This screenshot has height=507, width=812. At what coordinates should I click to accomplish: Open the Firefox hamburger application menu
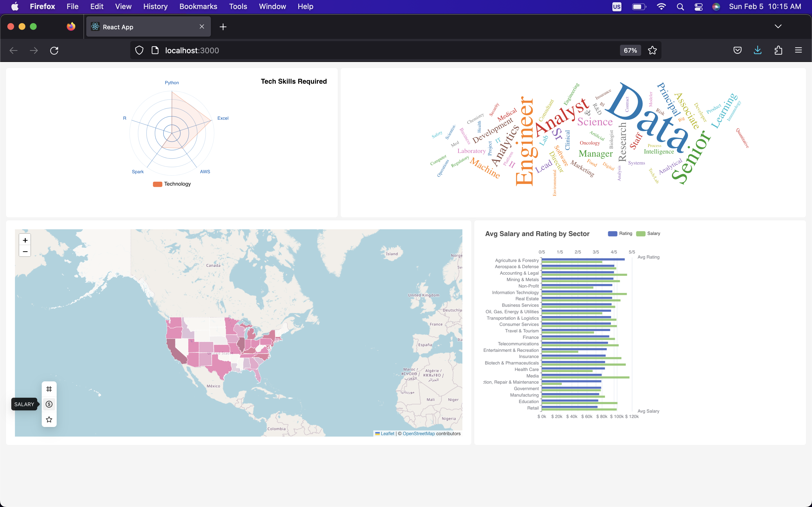click(x=798, y=50)
